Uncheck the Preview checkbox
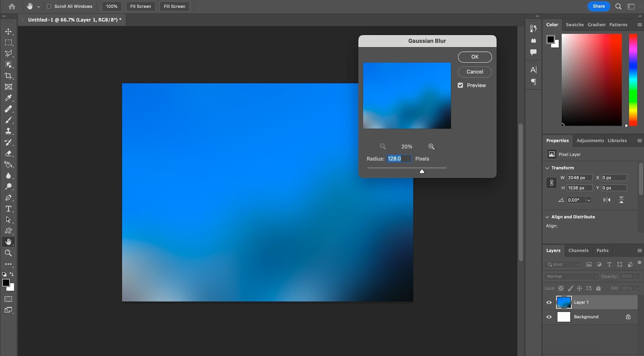This screenshot has width=644, height=356. click(x=461, y=85)
